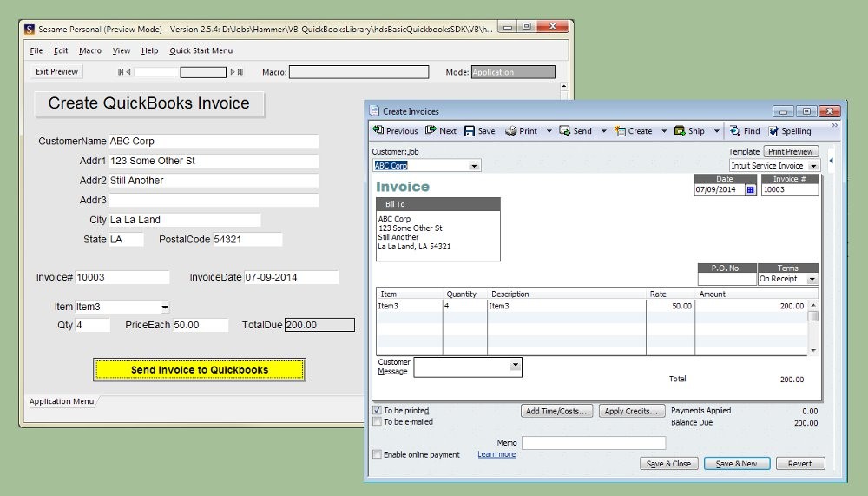Open the View menu in Sesame
Screen dimensions: 868x496
pyautogui.click(x=122, y=50)
